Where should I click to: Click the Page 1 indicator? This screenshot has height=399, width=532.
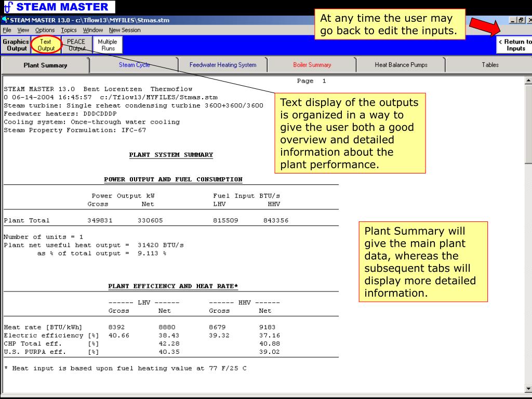click(312, 81)
